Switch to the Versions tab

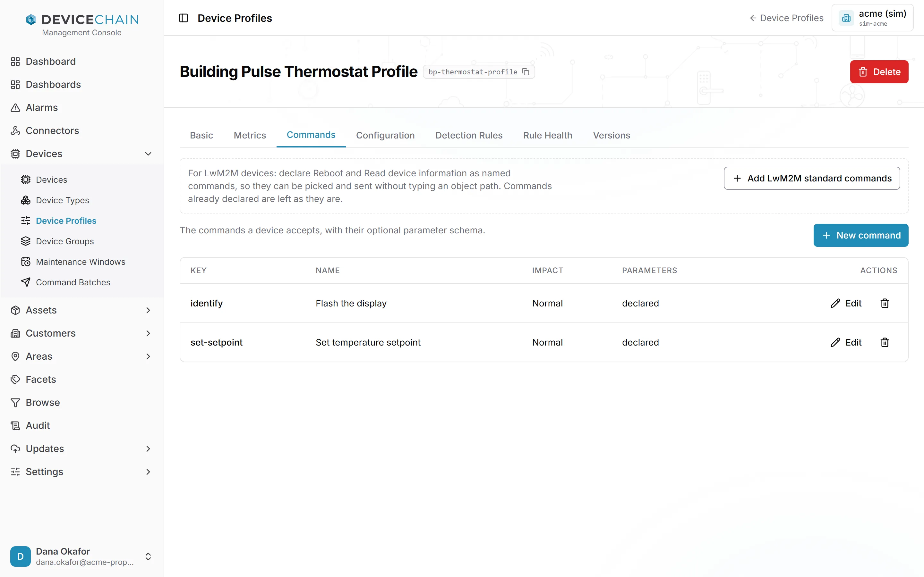pos(611,135)
